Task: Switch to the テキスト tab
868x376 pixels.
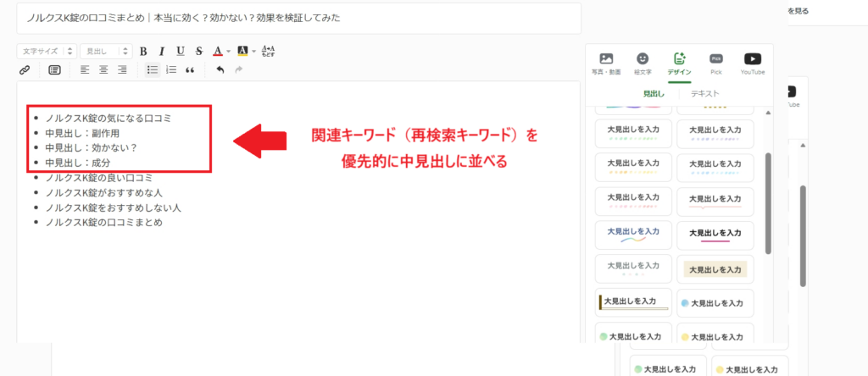Action: [x=704, y=94]
